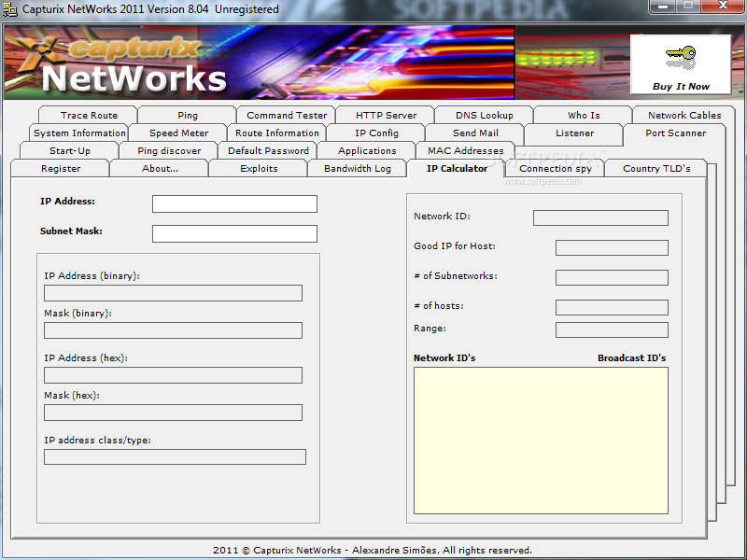This screenshot has width=747, height=560.
Task: Click the Capturix app icon in title bar
Action: [x=10, y=9]
